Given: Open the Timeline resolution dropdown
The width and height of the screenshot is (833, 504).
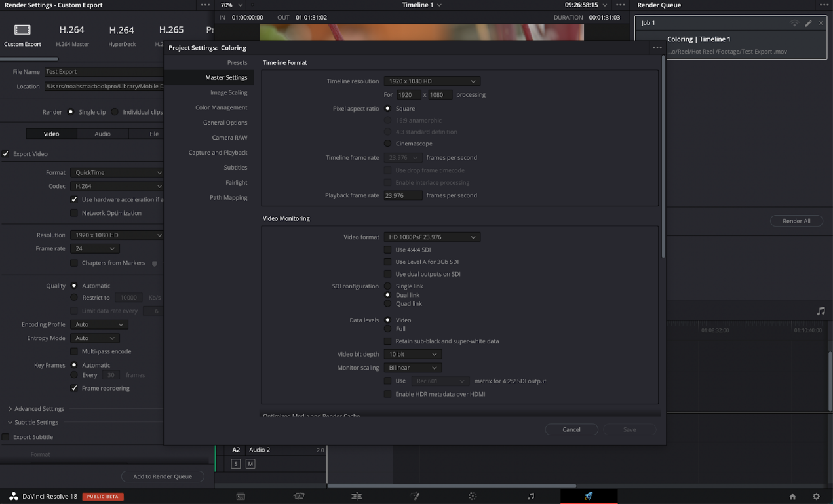Looking at the screenshot, I should point(431,81).
